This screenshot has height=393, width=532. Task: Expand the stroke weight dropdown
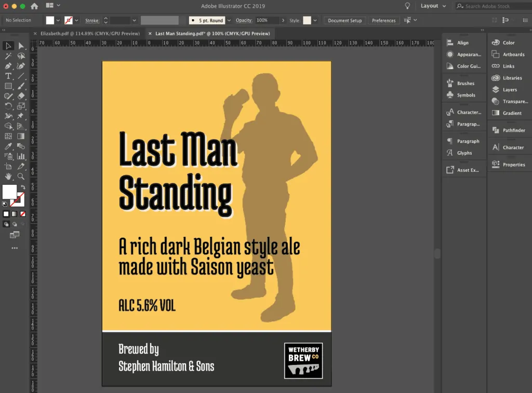(x=135, y=20)
